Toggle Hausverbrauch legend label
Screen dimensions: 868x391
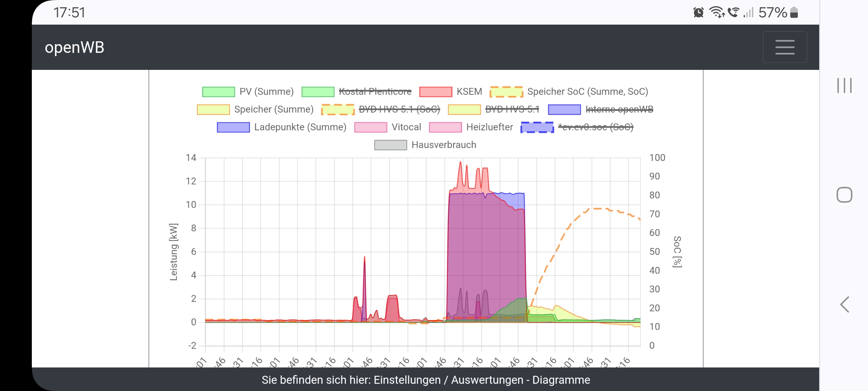(443, 145)
